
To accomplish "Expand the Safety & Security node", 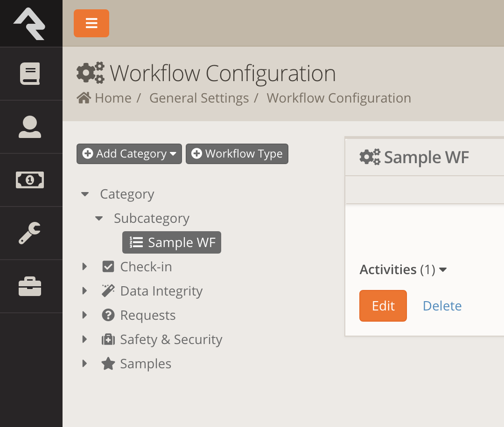I will pyautogui.click(x=85, y=339).
